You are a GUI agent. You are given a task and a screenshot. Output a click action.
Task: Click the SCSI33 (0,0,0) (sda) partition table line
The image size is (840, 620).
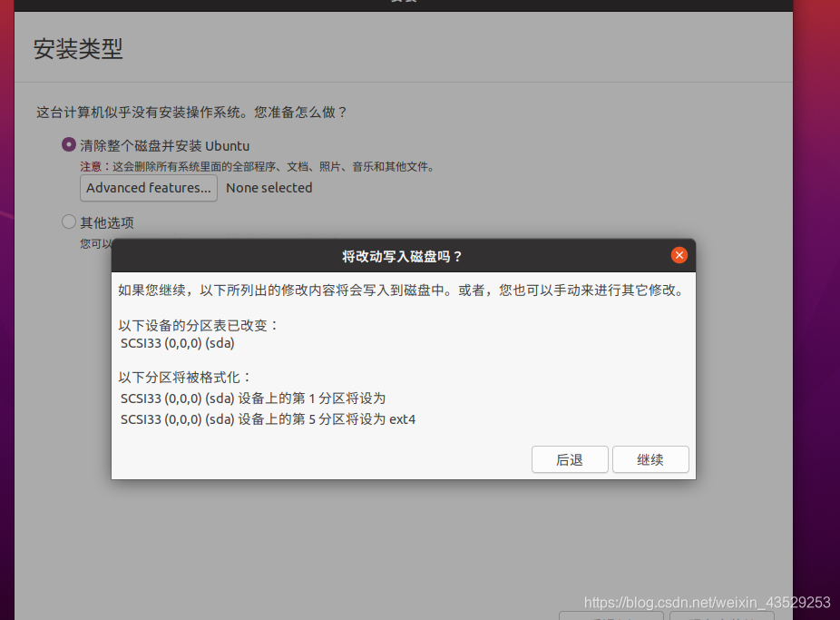click(177, 343)
